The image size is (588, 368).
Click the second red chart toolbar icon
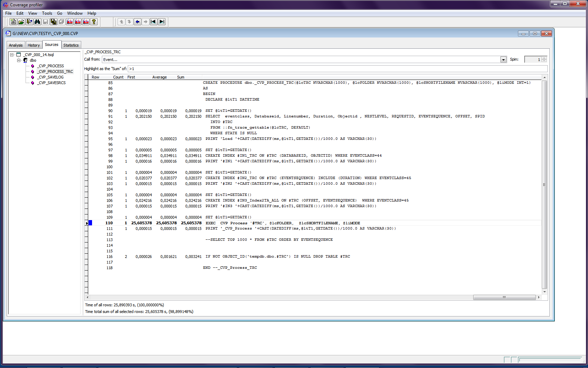click(x=78, y=22)
